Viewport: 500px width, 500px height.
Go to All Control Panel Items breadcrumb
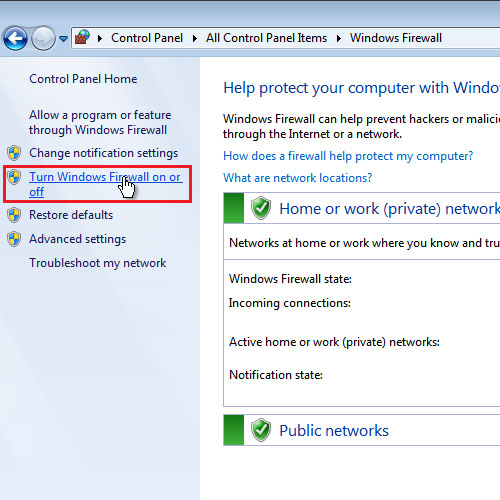point(266,38)
